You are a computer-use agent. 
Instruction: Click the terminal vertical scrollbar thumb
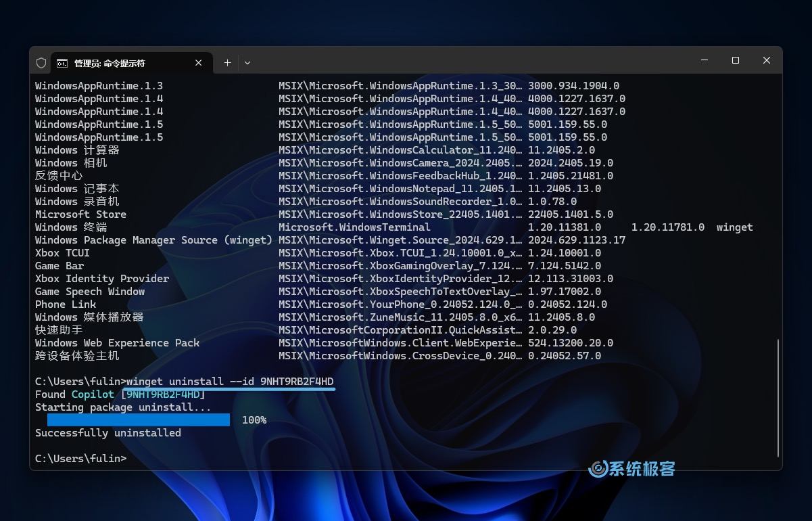pyautogui.click(x=778, y=398)
